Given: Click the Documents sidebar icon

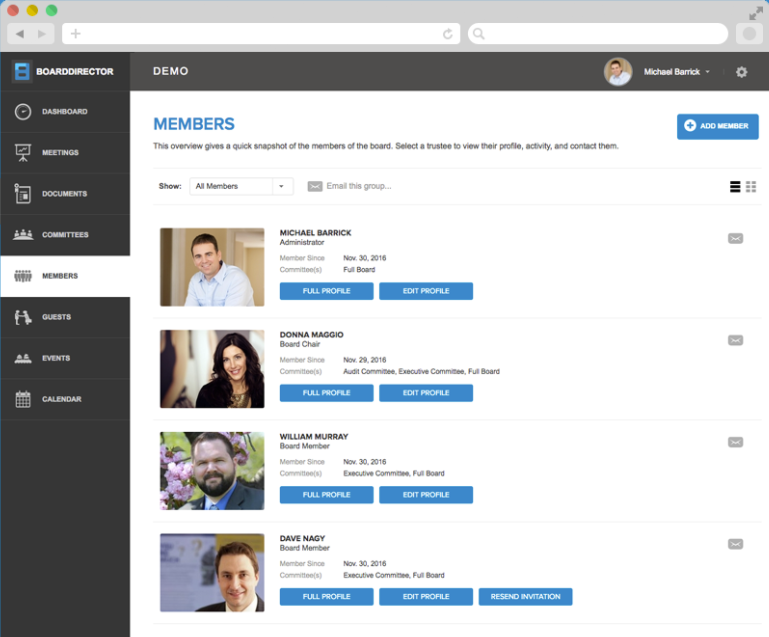Looking at the screenshot, I should [x=23, y=194].
